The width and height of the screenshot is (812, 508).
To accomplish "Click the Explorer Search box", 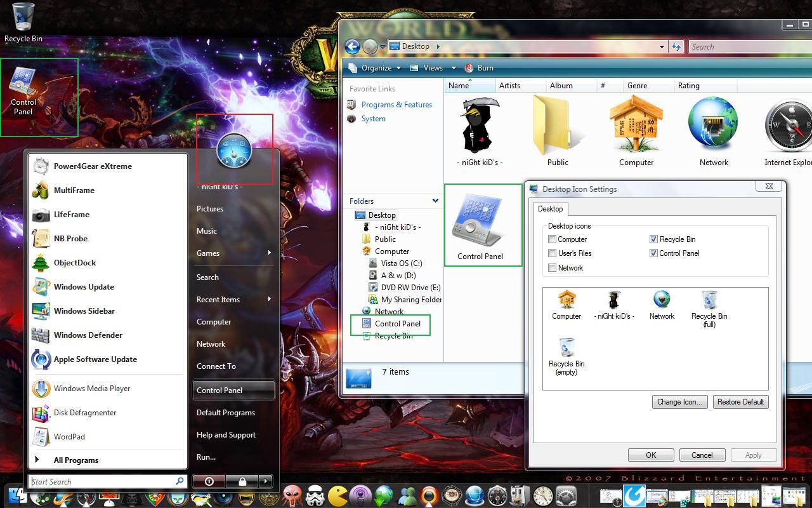I will coord(749,46).
